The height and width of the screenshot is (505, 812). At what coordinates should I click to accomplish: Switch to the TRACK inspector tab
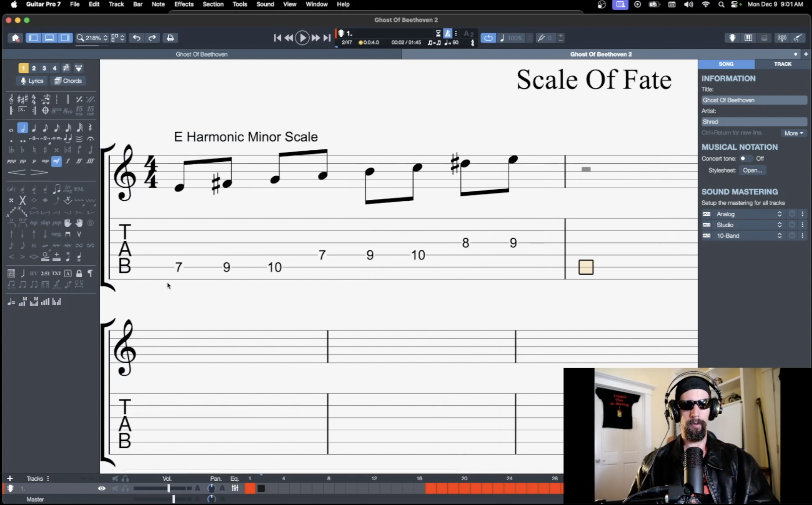(782, 64)
